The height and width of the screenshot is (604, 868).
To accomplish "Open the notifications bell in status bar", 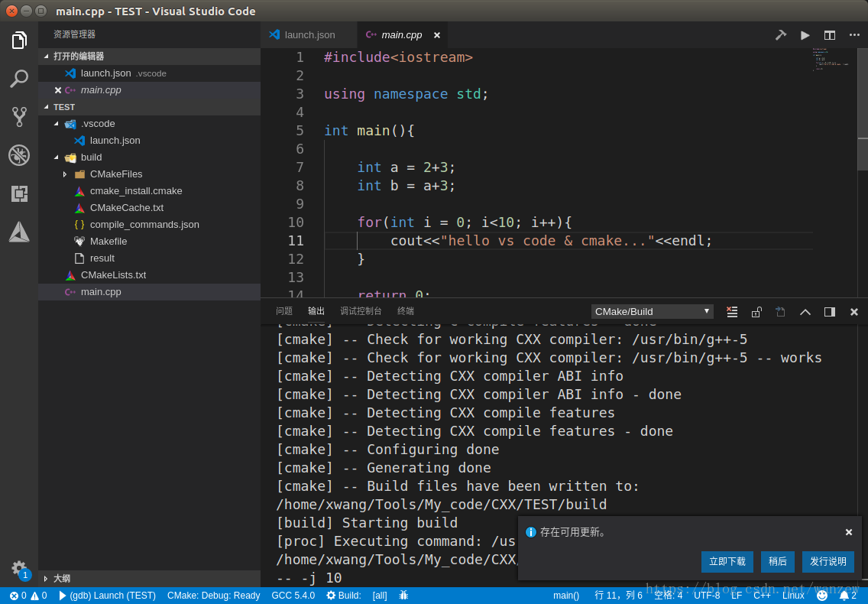I will (x=847, y=596).
